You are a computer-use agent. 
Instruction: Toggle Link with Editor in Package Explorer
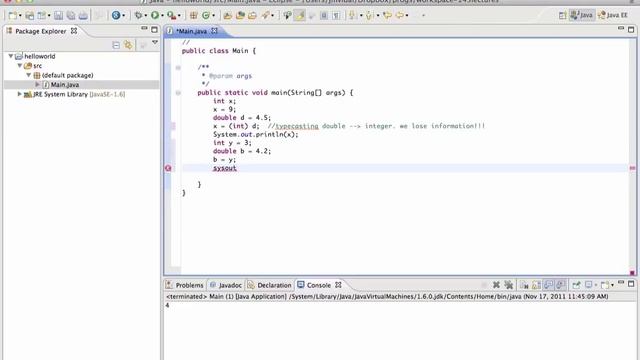click(x=128, y=45)
